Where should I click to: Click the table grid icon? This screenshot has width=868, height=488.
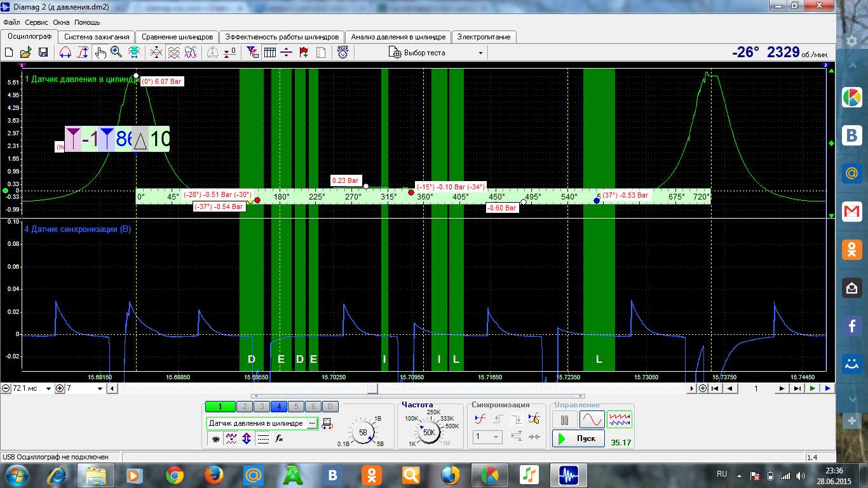270,53
